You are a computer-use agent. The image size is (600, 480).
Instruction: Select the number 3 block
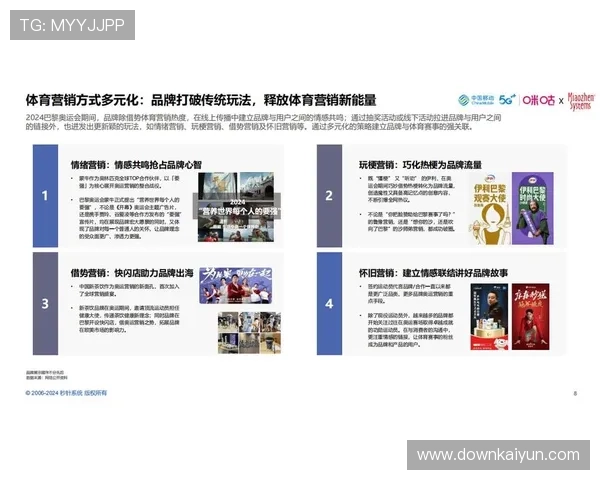[x=45, y=304]
